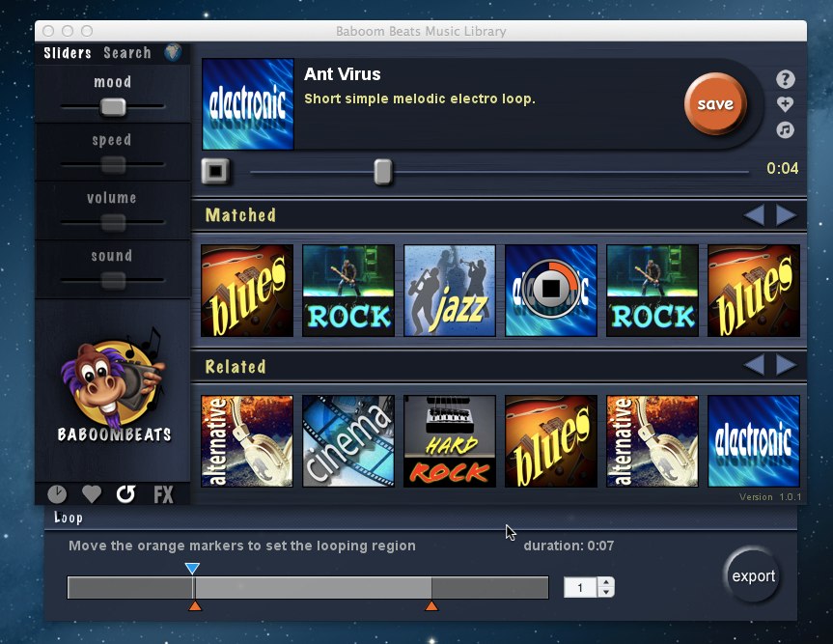Select the blues thumbnail in Related
Image resolution: width=833 pixels, height=644 pixels.
551,441
